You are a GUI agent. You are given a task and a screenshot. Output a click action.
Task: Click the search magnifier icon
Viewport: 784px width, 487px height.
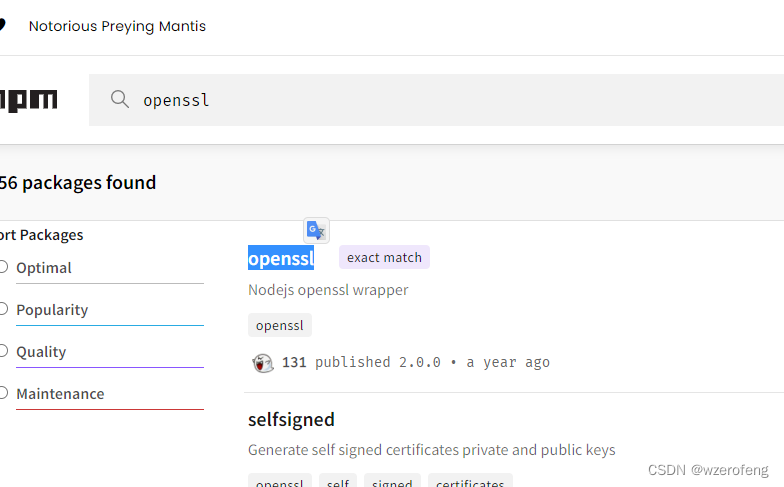120,99
